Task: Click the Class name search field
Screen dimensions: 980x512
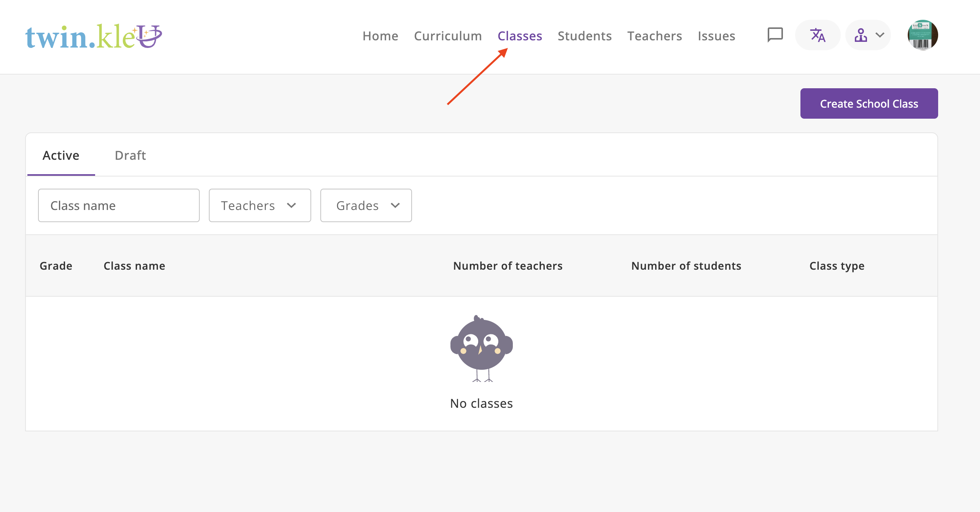Action: click(x=119, y=205)
